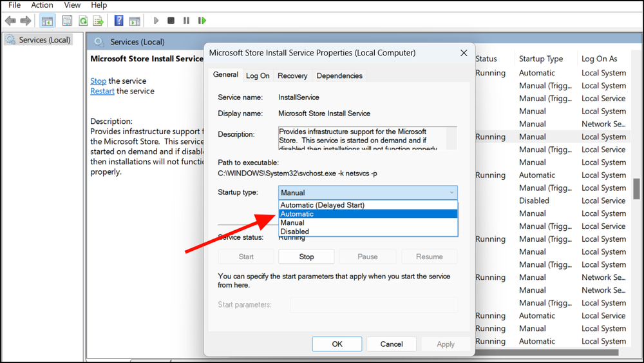The height and width of the screenshot is (363, 644).
Task: Click into the Start parameters field
Action: [x=374, y=304]
